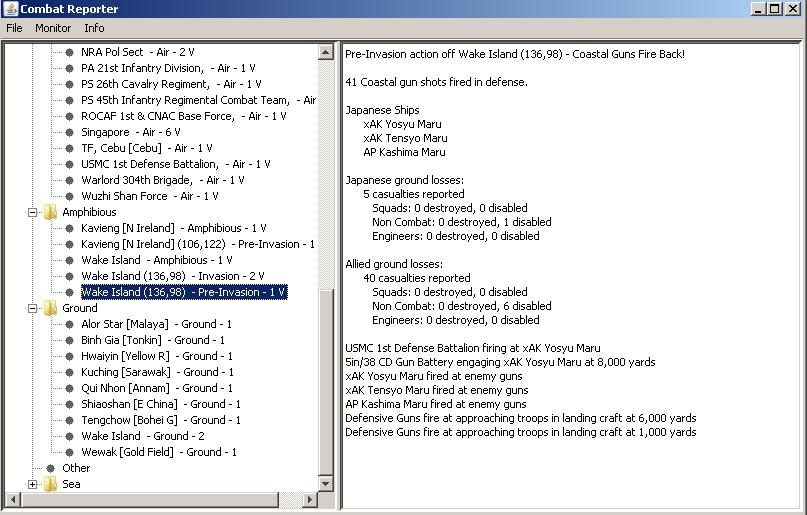Open the File menu

click(14, 28)
